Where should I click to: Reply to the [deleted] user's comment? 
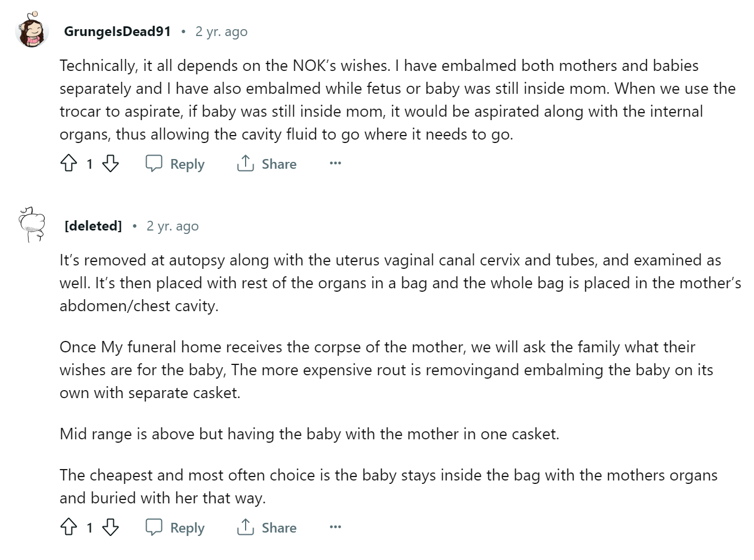click(x=175, y=527)
